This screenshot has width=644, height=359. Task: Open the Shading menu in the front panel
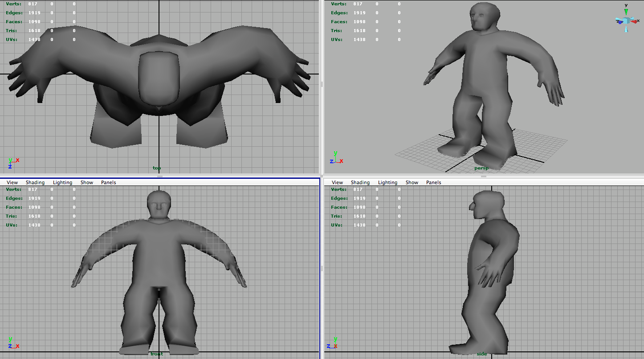[x=35, y=182]
